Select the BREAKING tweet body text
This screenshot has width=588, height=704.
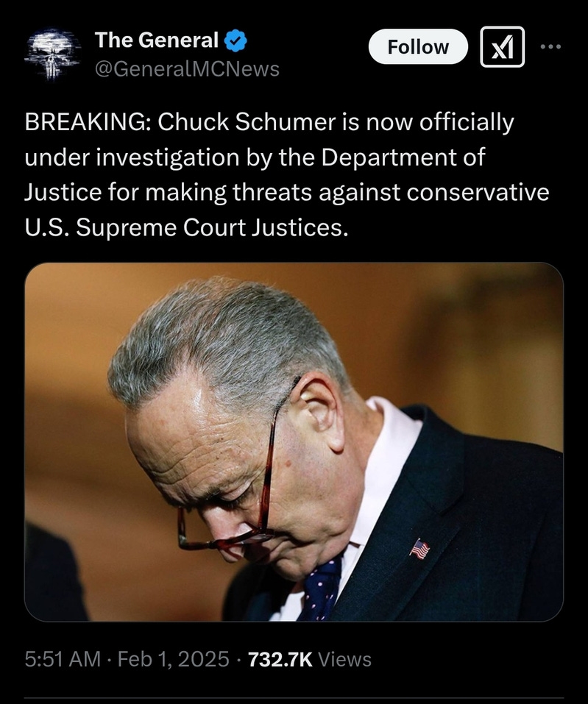point(287,174)
